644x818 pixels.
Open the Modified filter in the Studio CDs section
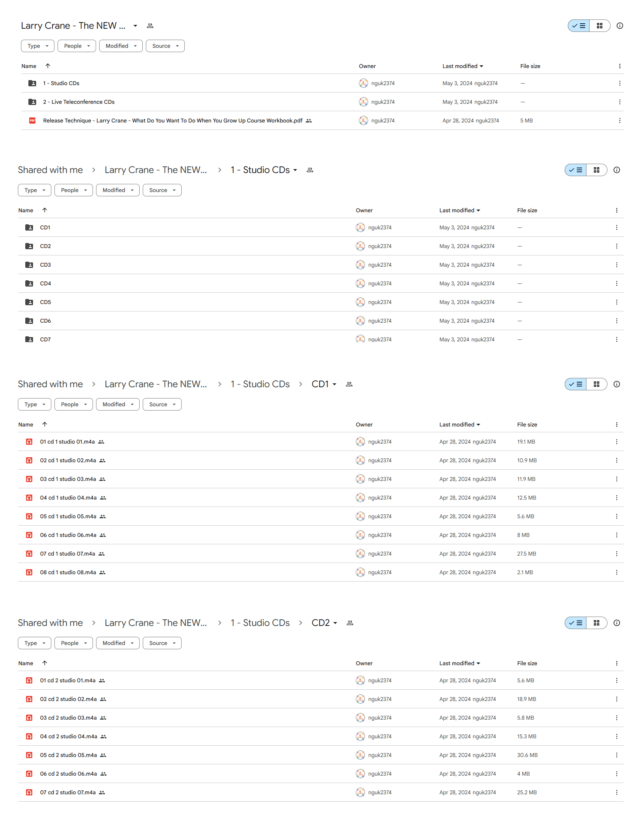click(118, 190)
